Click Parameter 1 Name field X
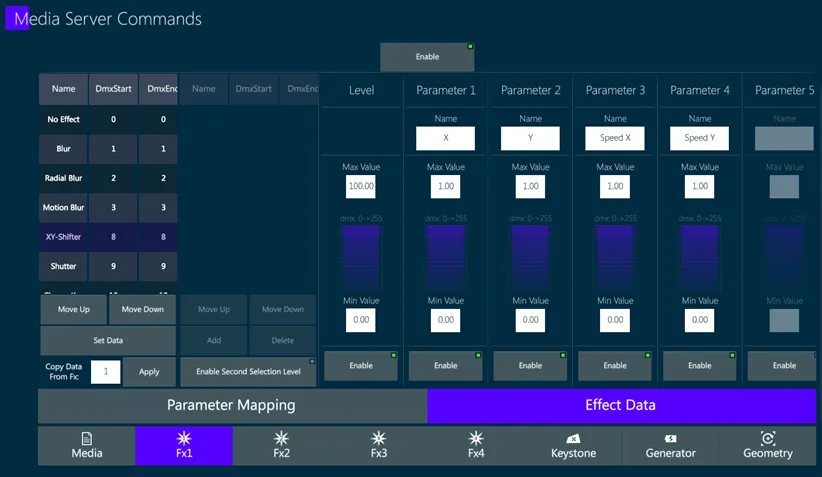Screen dimensions: 822x477 tap(446, 138)
